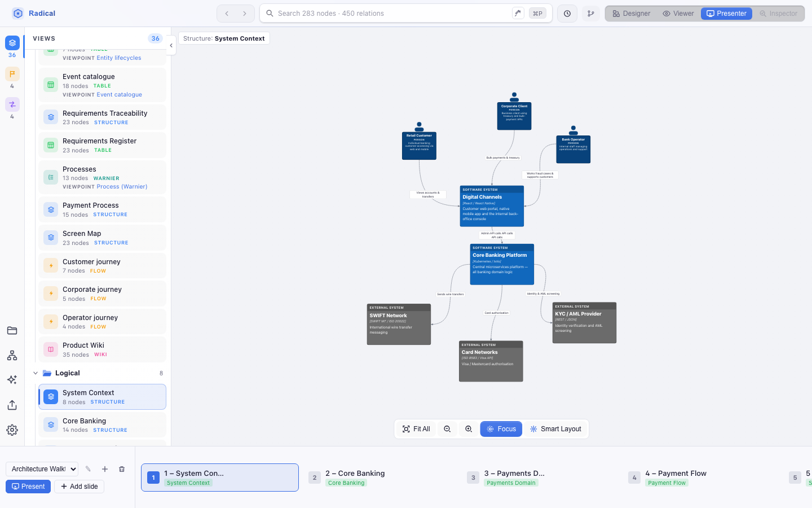The image size is (812, 508).
Task: Zoom in the diagram canvas
Action: point(469,429)
